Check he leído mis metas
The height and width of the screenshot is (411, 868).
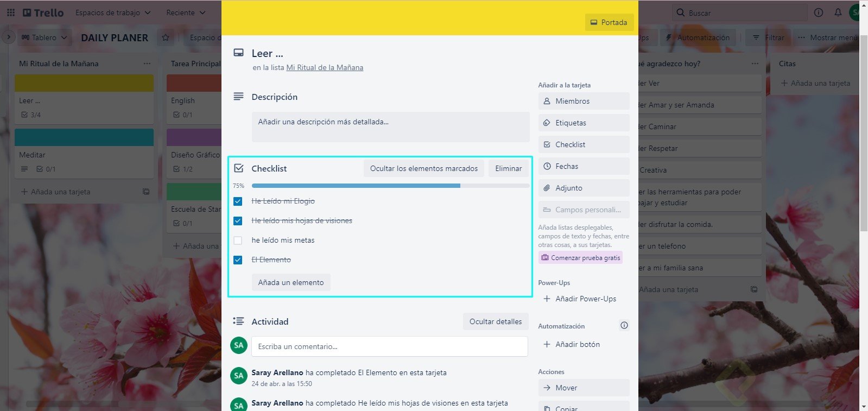238,241
